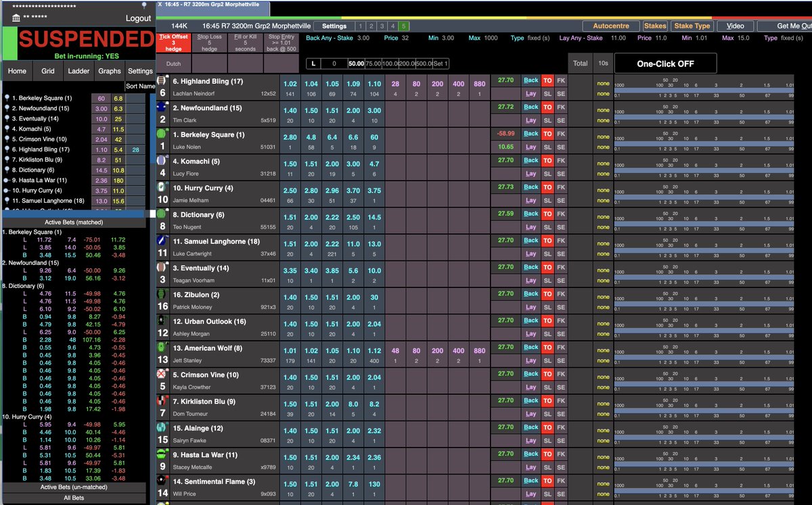The image size is (812, 505).
Task: Toggle the Dutch option
Action: [174, 64]
